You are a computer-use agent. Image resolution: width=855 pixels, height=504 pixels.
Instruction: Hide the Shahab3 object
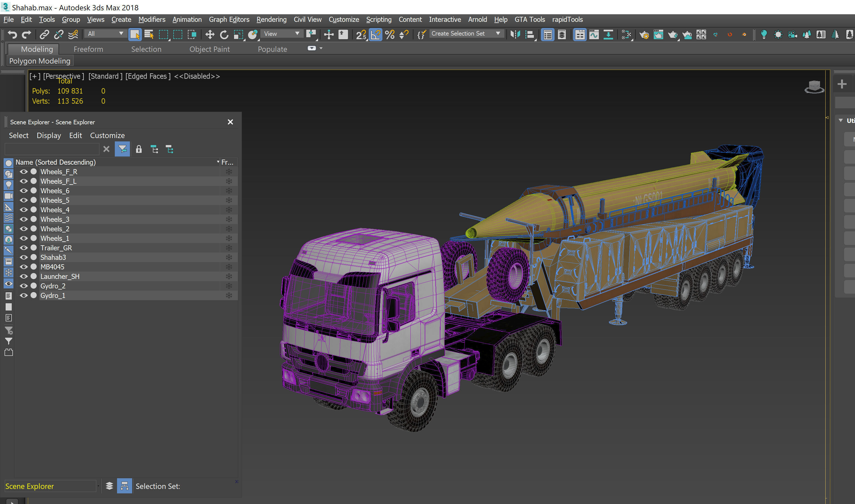coord(24,257)
